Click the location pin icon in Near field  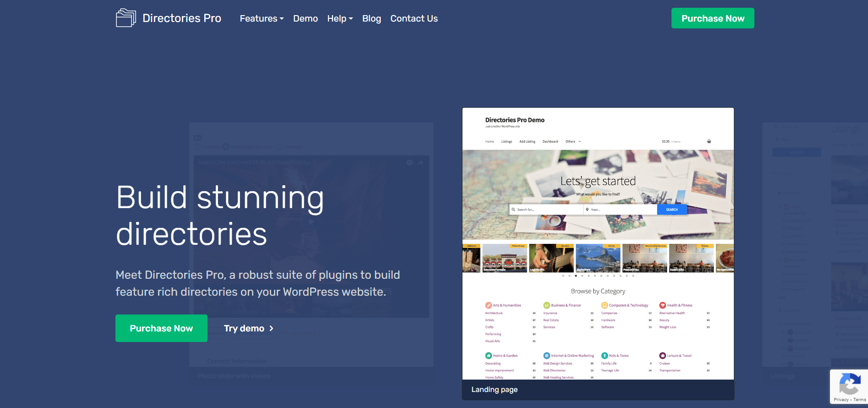tap(587, 210)
